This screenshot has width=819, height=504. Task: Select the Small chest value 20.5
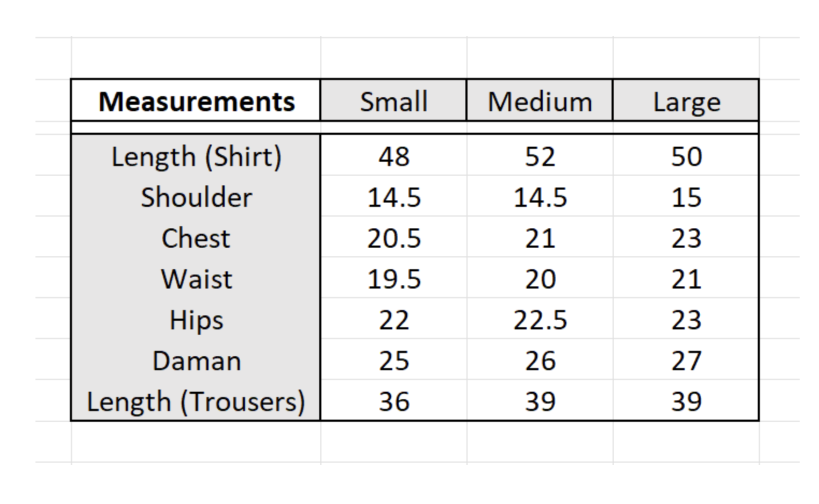point(393,238)
